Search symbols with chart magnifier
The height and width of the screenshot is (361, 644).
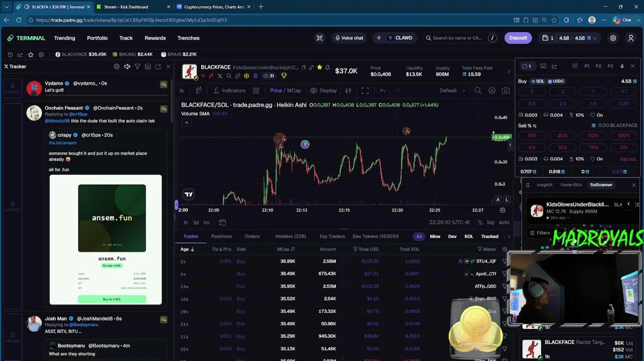point(478,91)
